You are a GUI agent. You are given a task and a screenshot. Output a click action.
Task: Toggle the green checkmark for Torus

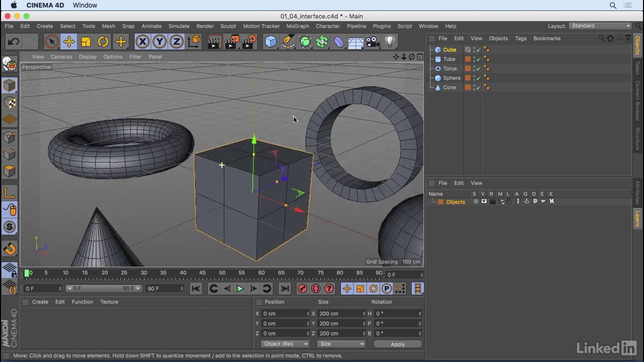click(478, 69)
